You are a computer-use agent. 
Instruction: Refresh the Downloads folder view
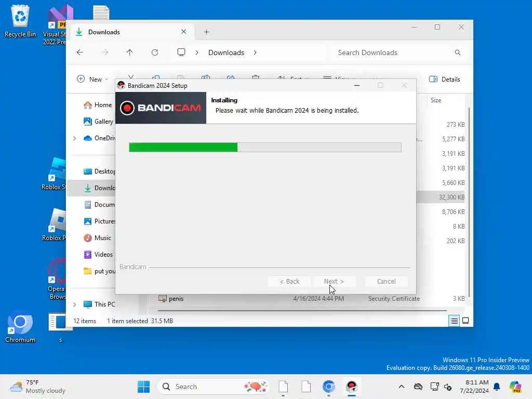(x=155, y=52)
